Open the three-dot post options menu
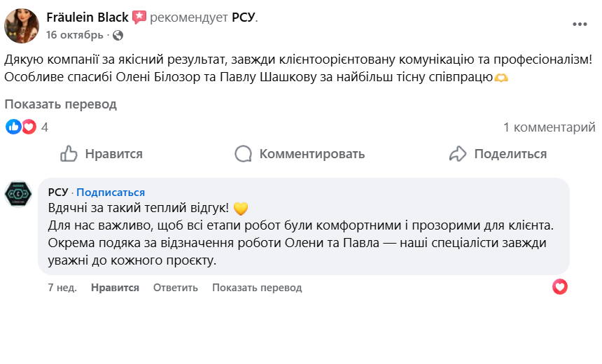The image size is (602, 364). point(580,24)
